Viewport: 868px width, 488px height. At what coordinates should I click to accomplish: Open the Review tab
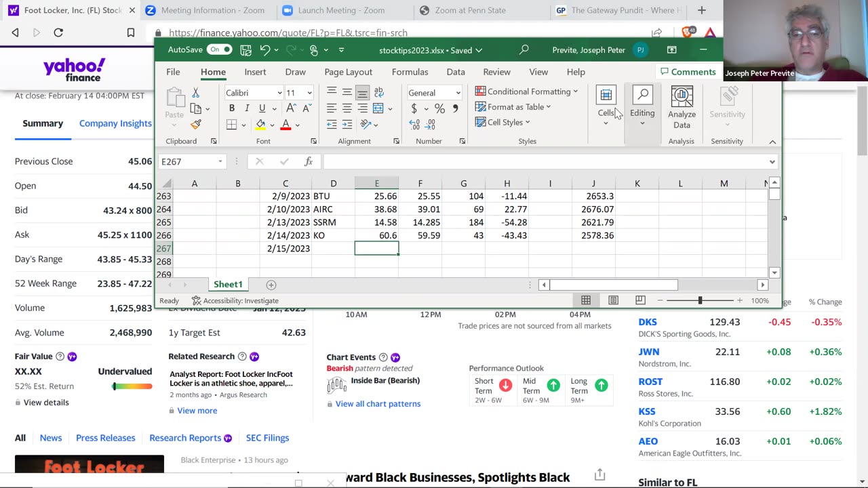(x=496, y=72)
